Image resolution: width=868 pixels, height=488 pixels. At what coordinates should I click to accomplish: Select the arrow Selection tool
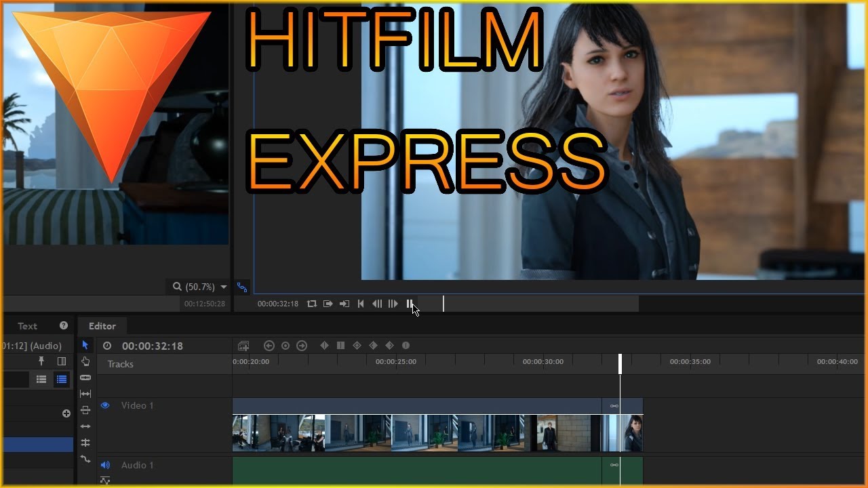(x=85, y=345)
